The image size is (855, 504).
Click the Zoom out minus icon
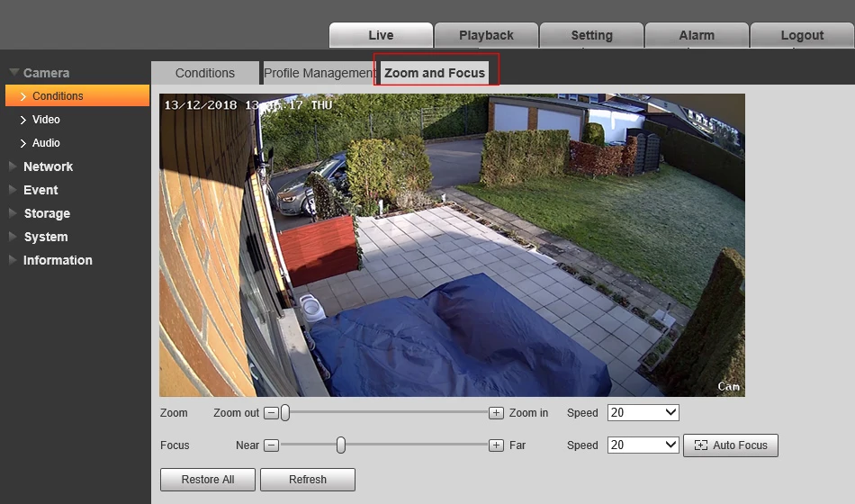(x=271, y=413)
